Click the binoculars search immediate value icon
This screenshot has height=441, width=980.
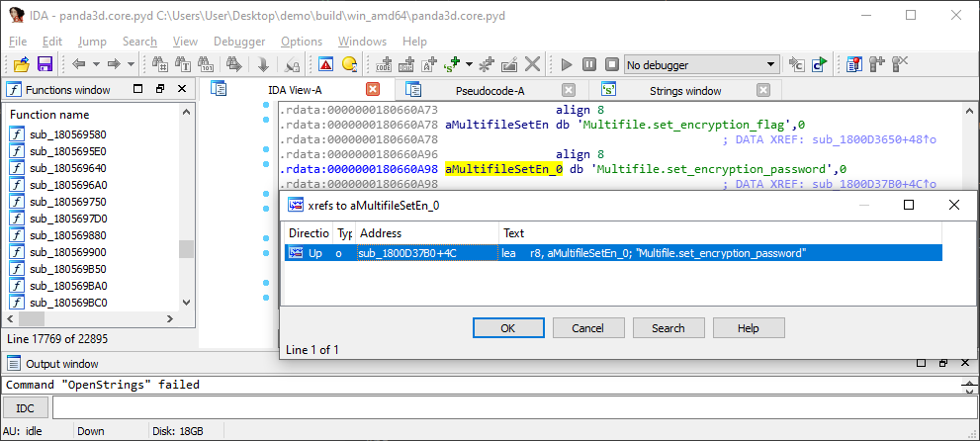pos(160,64)
